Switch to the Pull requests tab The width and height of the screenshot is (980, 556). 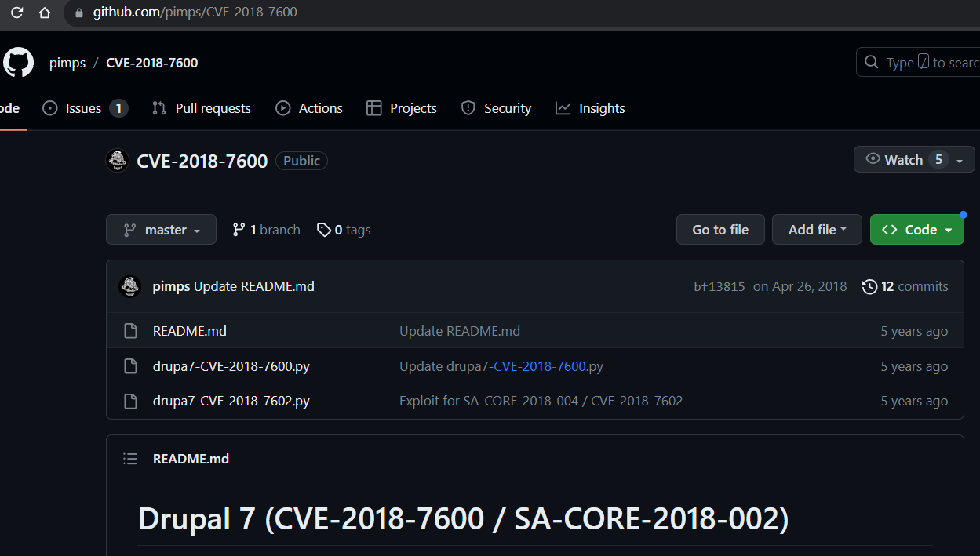(202, 108)
